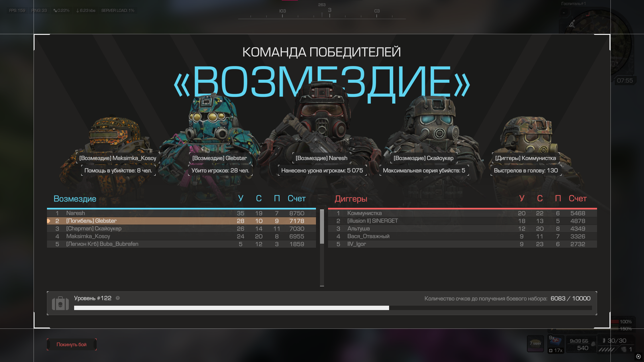Select the Альтуша scoreboard row
This screenshot has width=644, height=362.
point(463,229)
